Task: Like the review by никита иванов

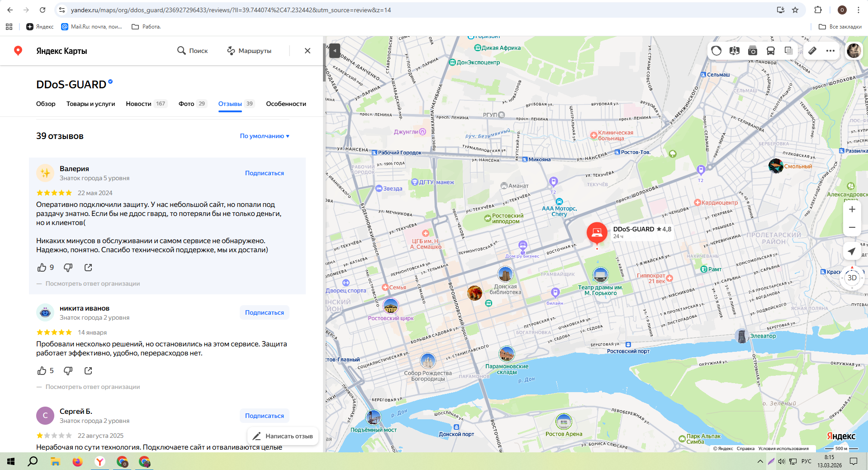Action: (42, 371)
